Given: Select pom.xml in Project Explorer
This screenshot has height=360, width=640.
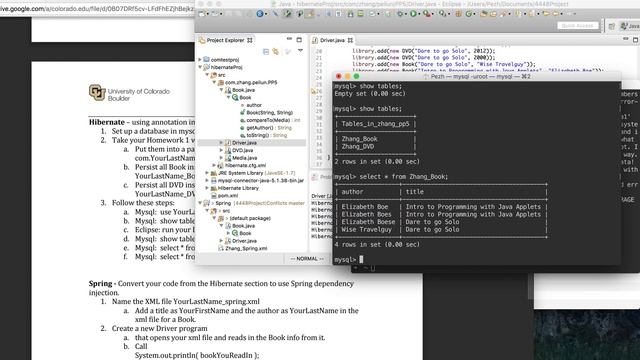Looking at the screenshot, I should [x=228, y=196].
